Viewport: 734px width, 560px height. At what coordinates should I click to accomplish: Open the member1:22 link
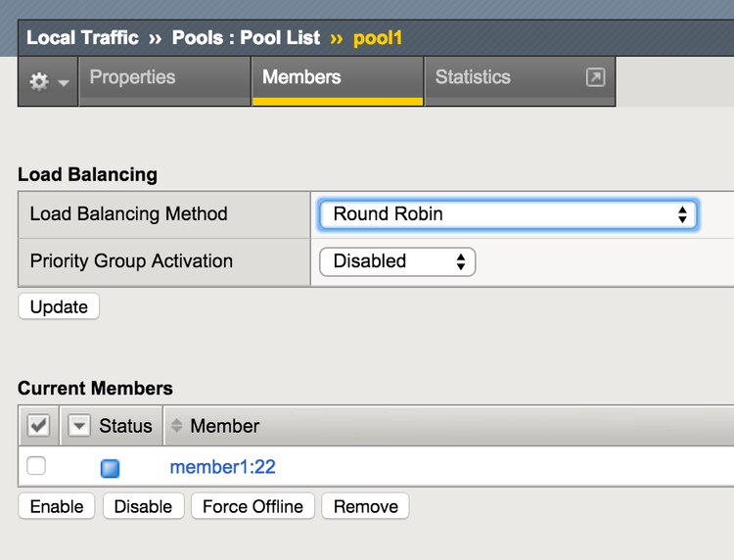pos(222,467)
